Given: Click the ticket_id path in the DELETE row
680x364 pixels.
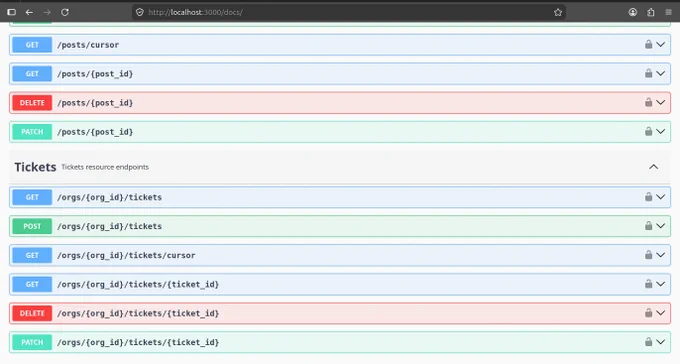Looking at the screenshot, I should point(138,313).
